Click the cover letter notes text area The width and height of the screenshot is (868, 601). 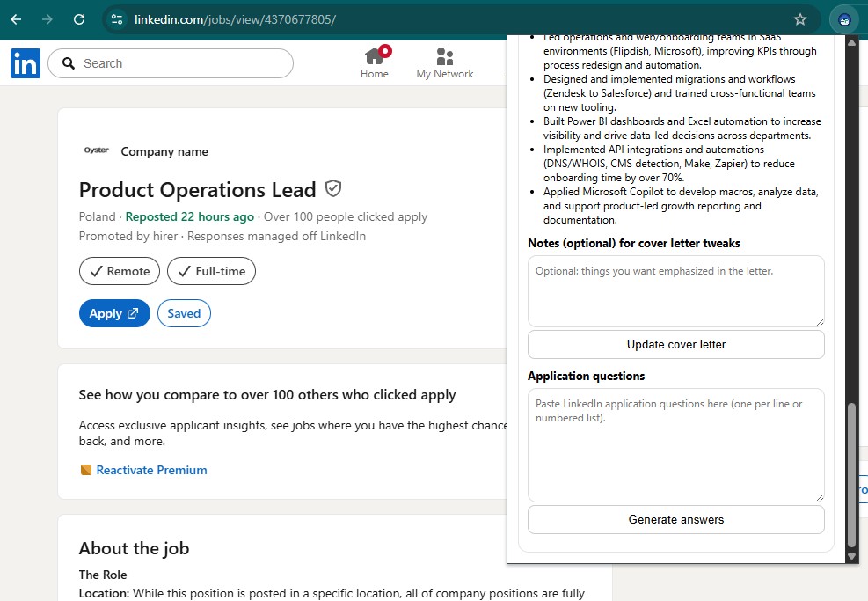[x=675, y=291]
